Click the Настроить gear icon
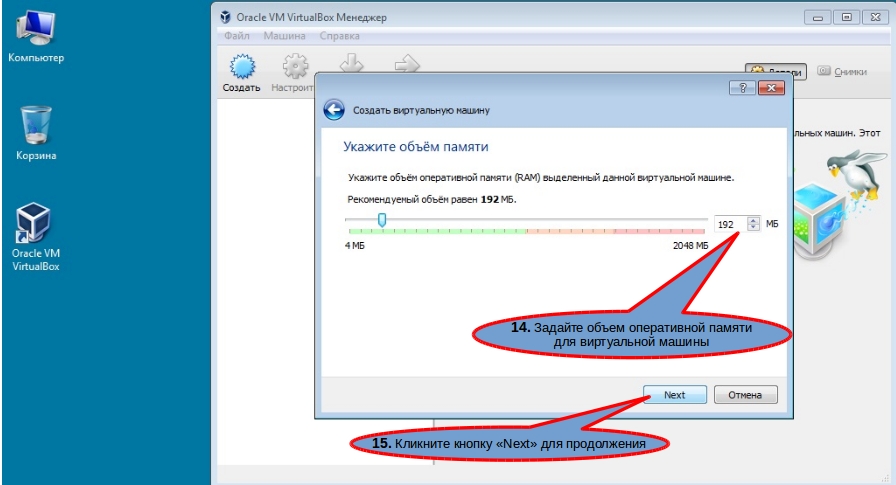The width and height of the screenshot is (896, 485). 295,66
